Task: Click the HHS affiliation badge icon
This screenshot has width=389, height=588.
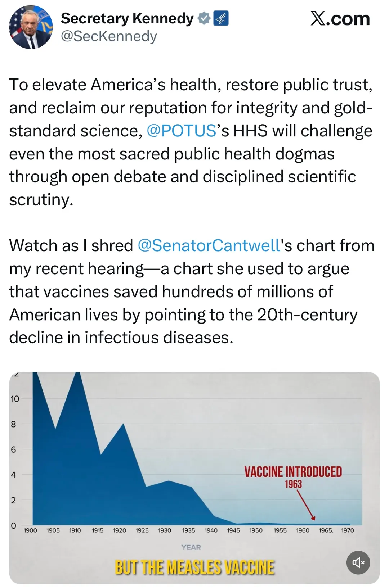Action: [x=221, y=18]
